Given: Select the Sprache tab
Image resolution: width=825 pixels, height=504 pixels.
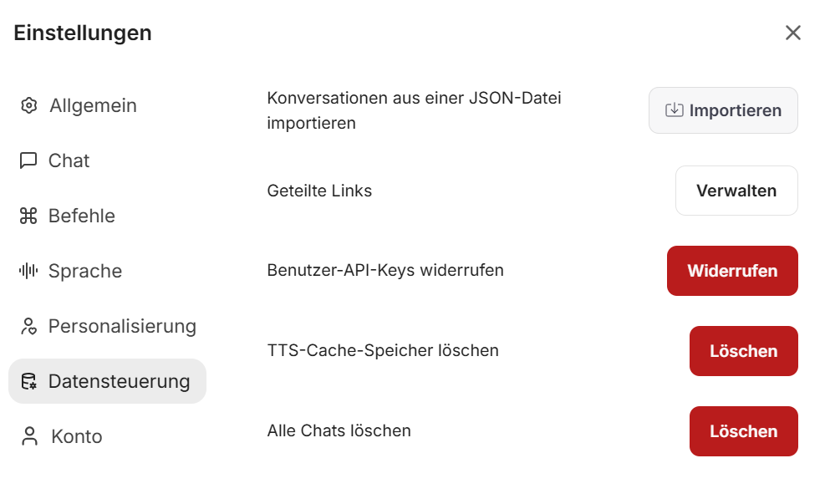Looking at the screenshot, I should click(x=85, y=271).
